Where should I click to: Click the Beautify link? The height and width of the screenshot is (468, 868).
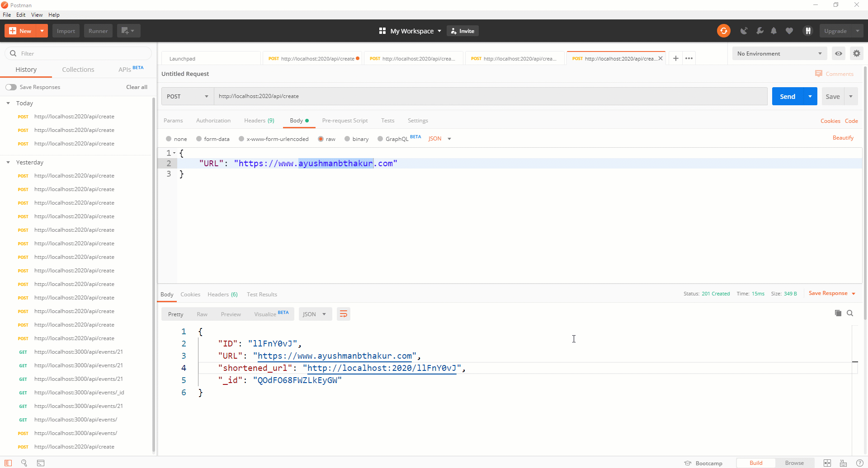pyautogui.click(x=843, y=138)
